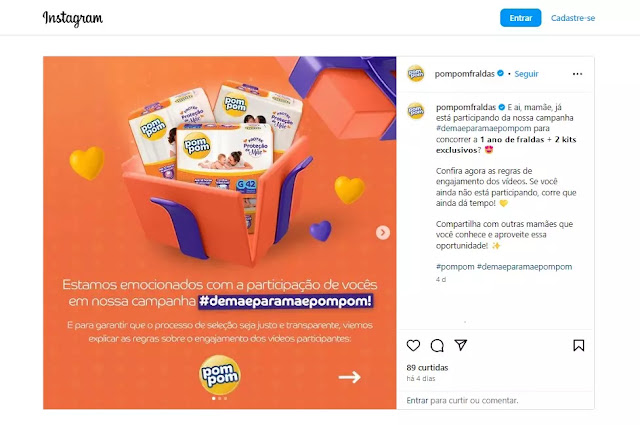Click the Instagram logo
Viewport: 640px width, 425px height.
73,18
